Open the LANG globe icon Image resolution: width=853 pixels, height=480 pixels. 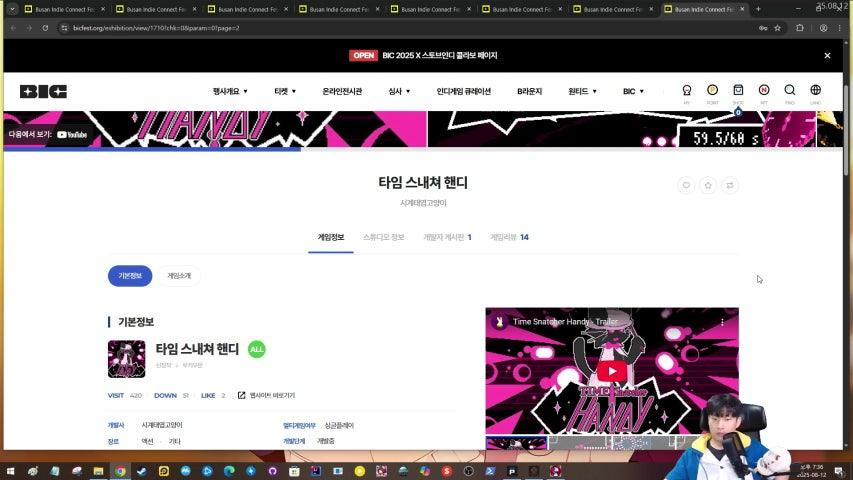[x=815, y=91]
